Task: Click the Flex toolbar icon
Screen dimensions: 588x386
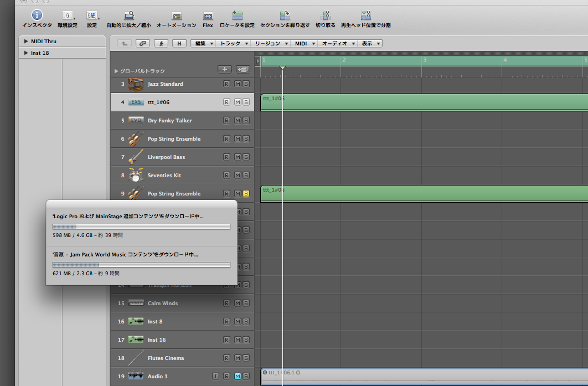Action: point(208,17)
